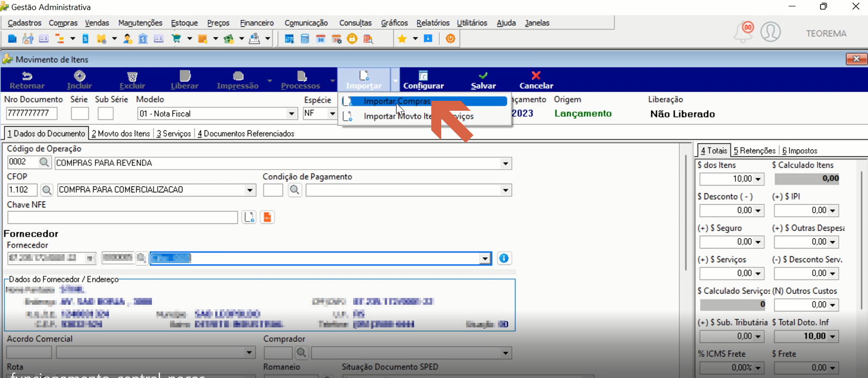Switch to the 5 Retenções tab

755,151
